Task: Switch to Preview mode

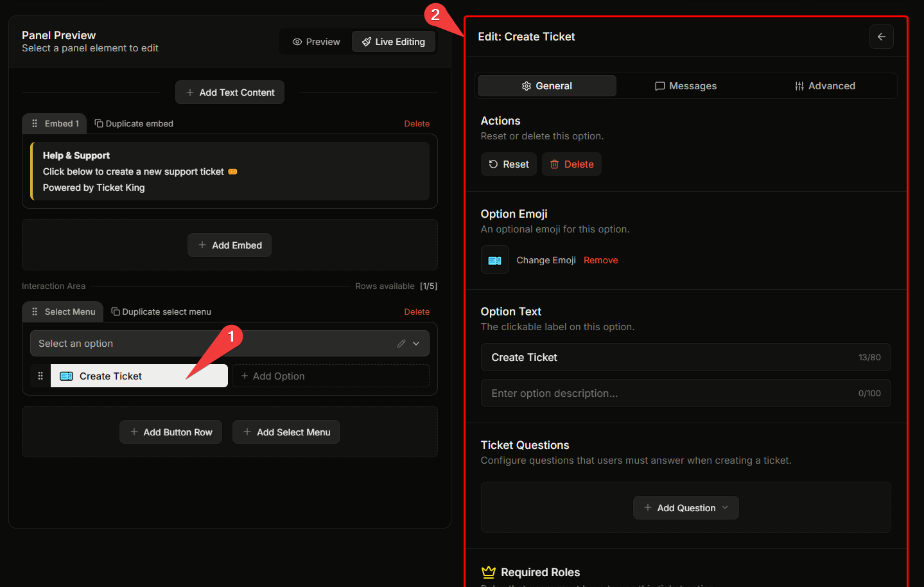Action: coord(317,42)
